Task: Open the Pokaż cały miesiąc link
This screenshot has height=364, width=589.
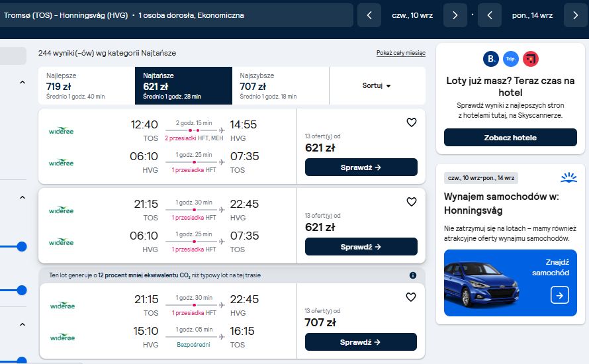Action: (x=401, y=53)
